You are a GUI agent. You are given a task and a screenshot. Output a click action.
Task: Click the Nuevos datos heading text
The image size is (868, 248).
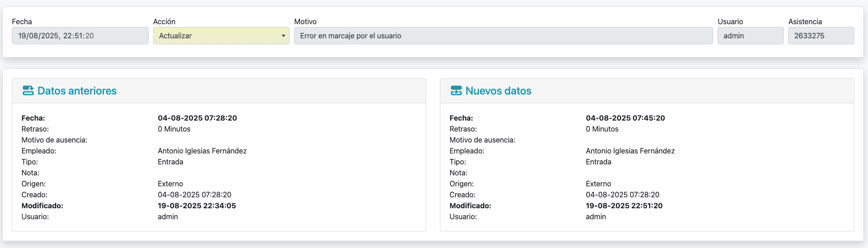click(498, 91)
